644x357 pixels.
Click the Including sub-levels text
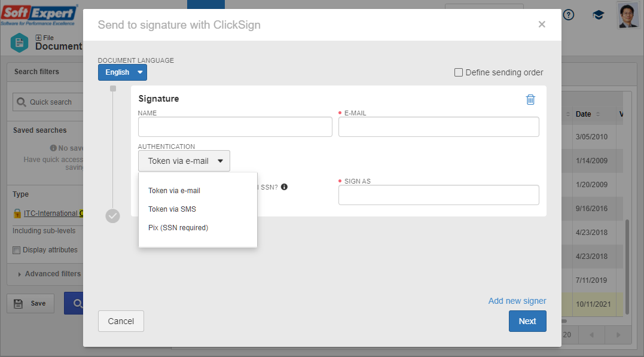pos(44,231)
